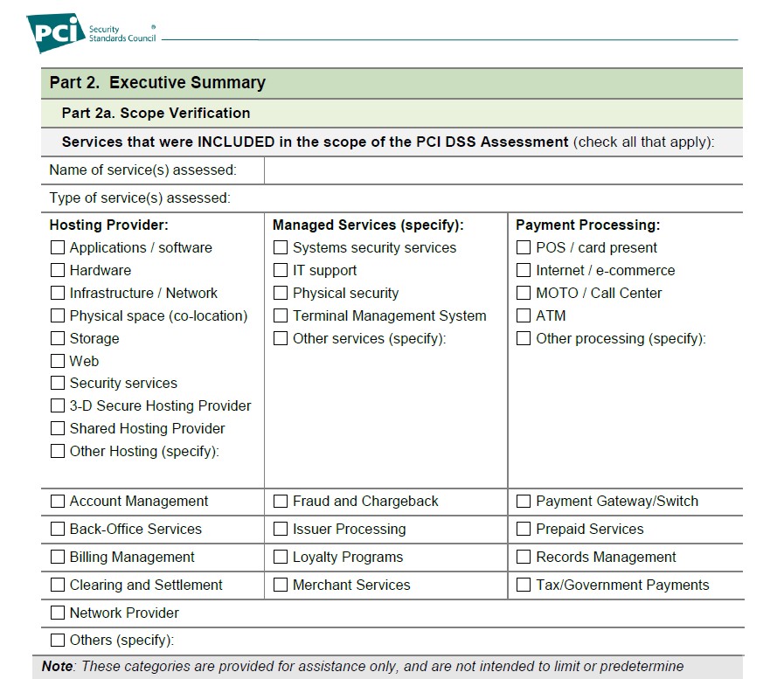The image size is (784, 679).
Task: Click the Name of service(s) assessed field
Action: point(503,170)
